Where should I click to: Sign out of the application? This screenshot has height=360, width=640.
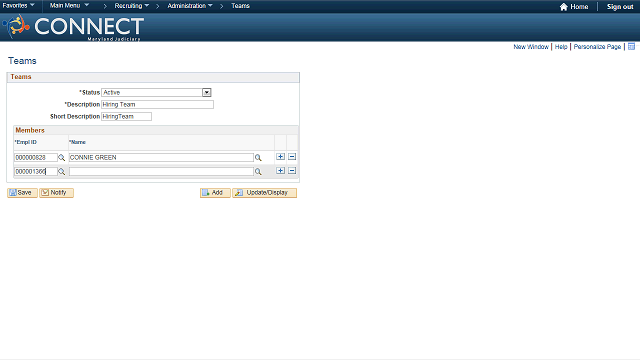click(x=620, y=7)
